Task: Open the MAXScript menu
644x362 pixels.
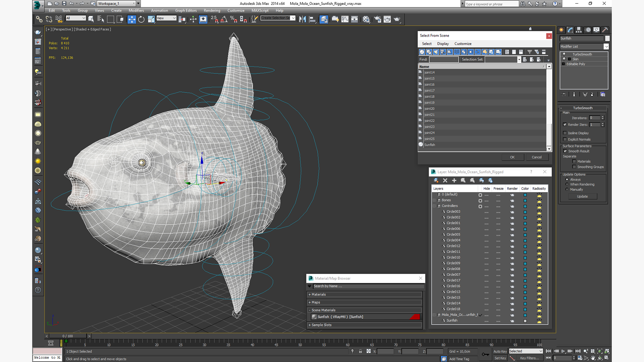Action: click(260, 10)
